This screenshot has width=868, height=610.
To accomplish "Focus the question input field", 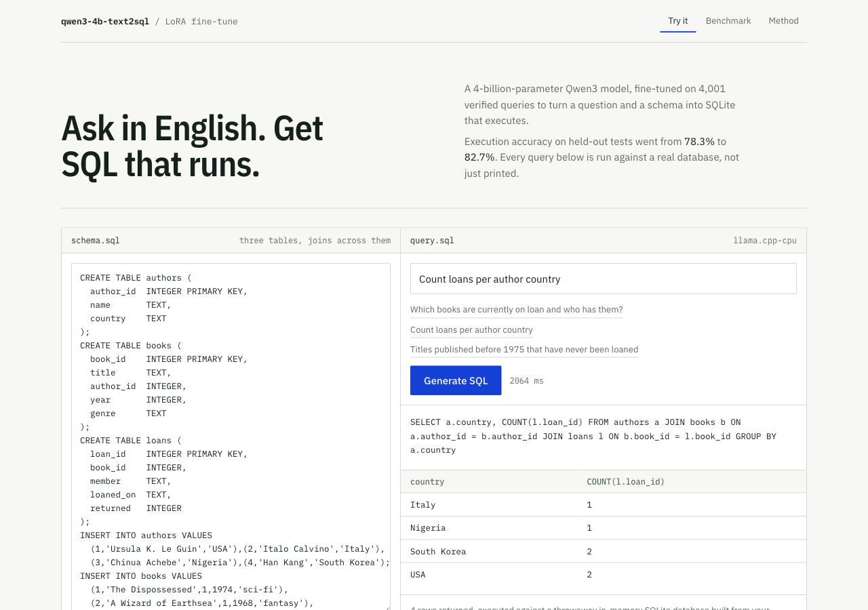I will tap(604, 279).
